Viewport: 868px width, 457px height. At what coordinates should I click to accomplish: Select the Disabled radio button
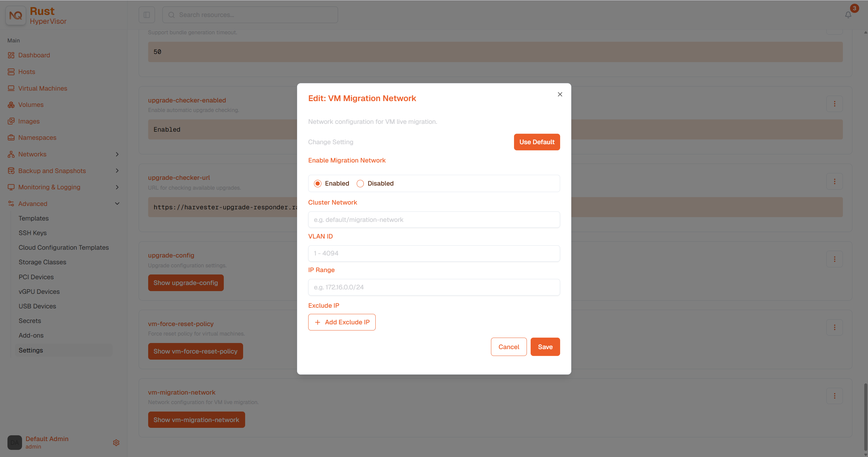(x=360, y=184)
